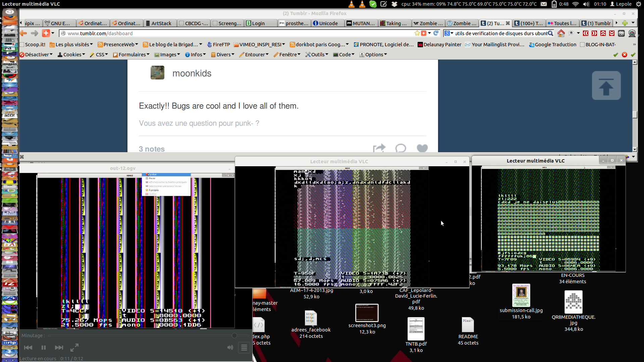This screenshot has width=644, height=362.
Task: Toggle VLC fullscreen mode
Action: point(74,348)
